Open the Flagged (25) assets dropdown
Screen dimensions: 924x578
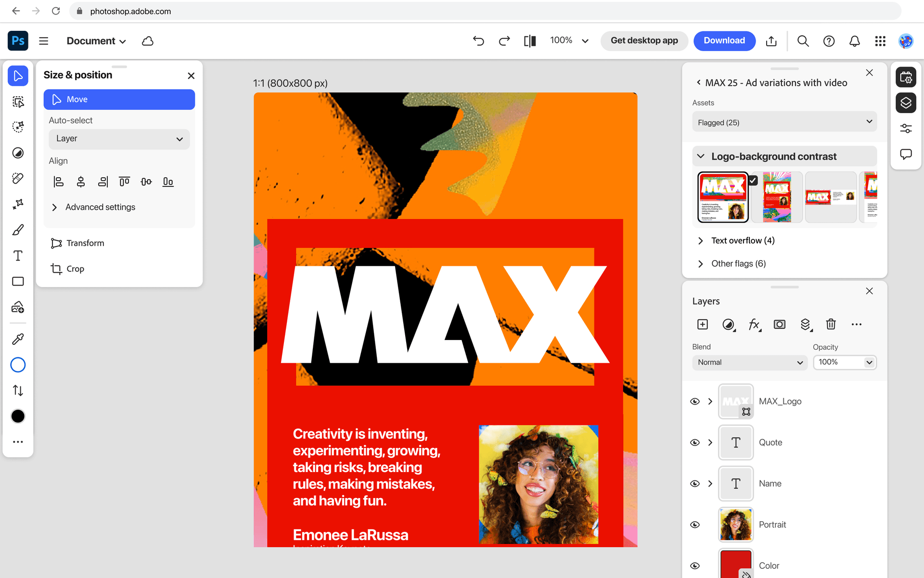pyautogui.click(x=784, y=122)
